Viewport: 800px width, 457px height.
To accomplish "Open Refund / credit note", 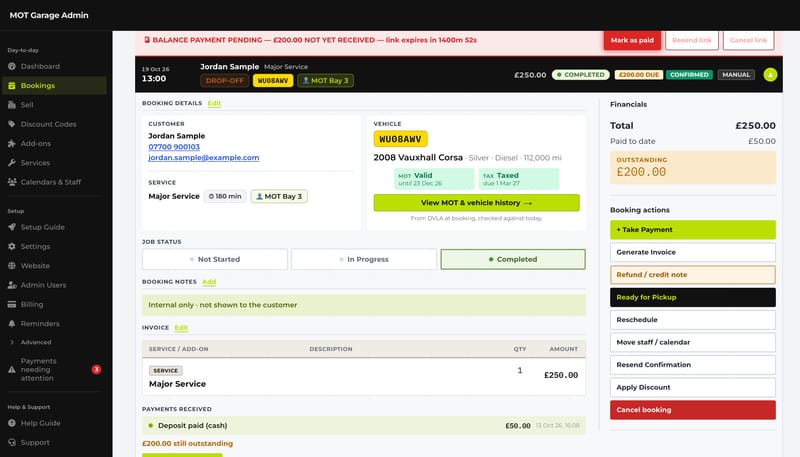I will click(x=692, y=274).
